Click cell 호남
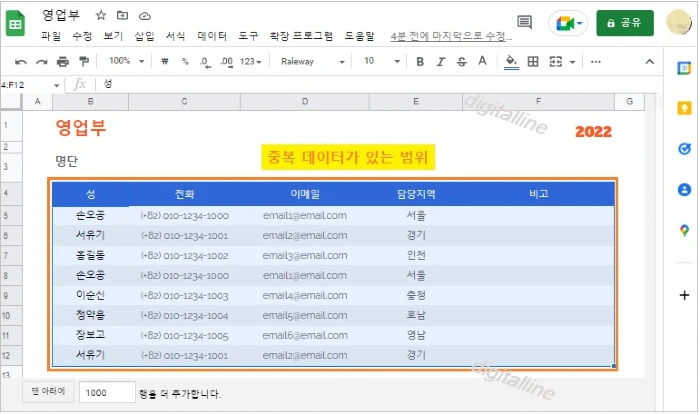The width and height of the screenshot is (700, 415). (x=416, y=315)
